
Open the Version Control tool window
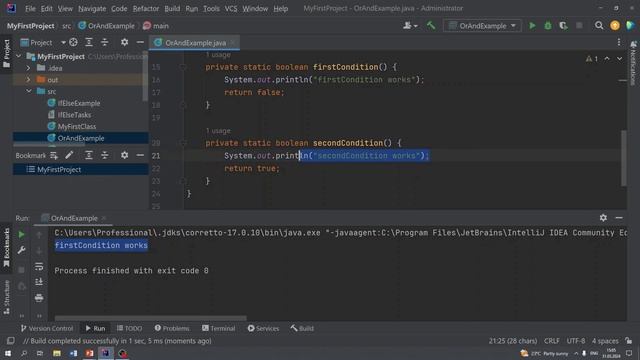(47, 328)
